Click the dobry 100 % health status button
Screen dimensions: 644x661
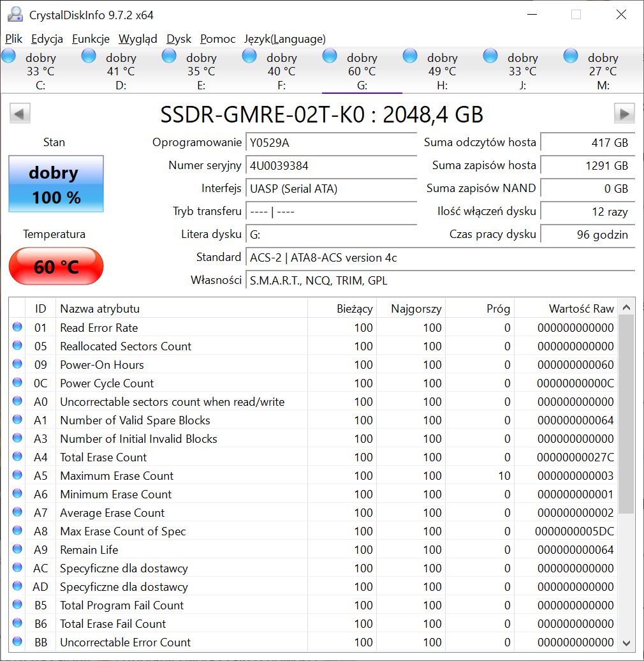(x=56, y=184)
